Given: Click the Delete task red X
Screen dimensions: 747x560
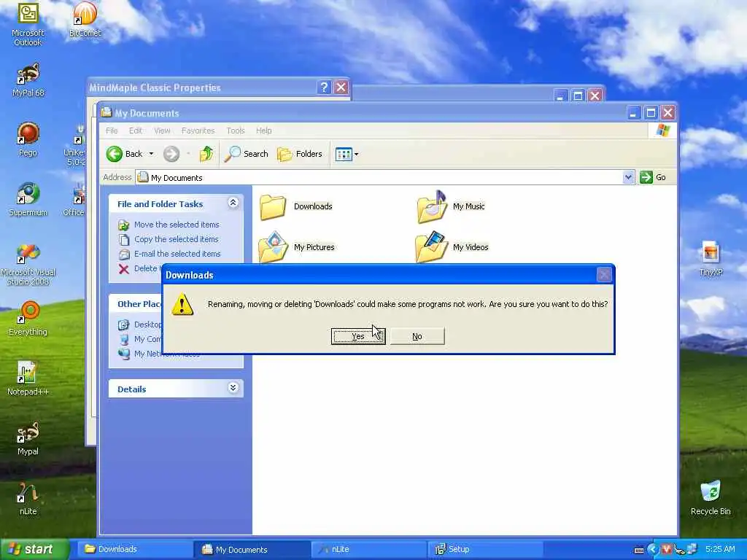Looking at the screenshot, I should pyautogui.click(x=124, y=269).
